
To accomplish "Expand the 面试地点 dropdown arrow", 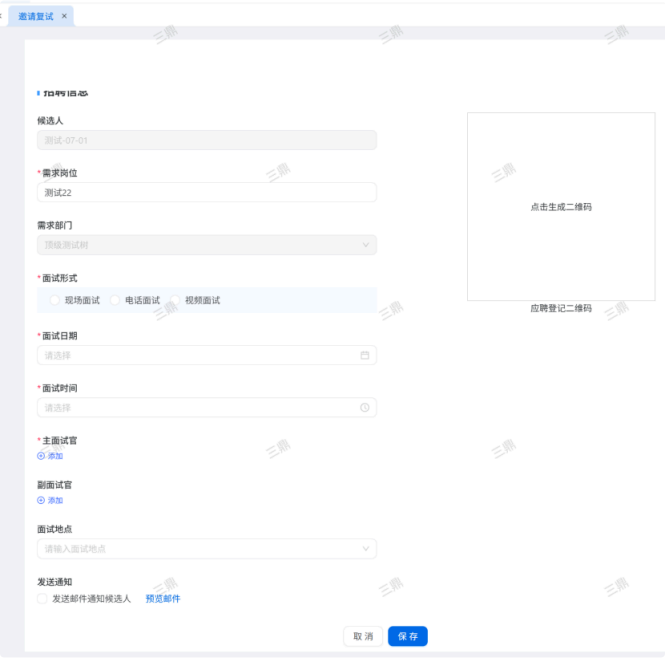I will coord(365,548).
